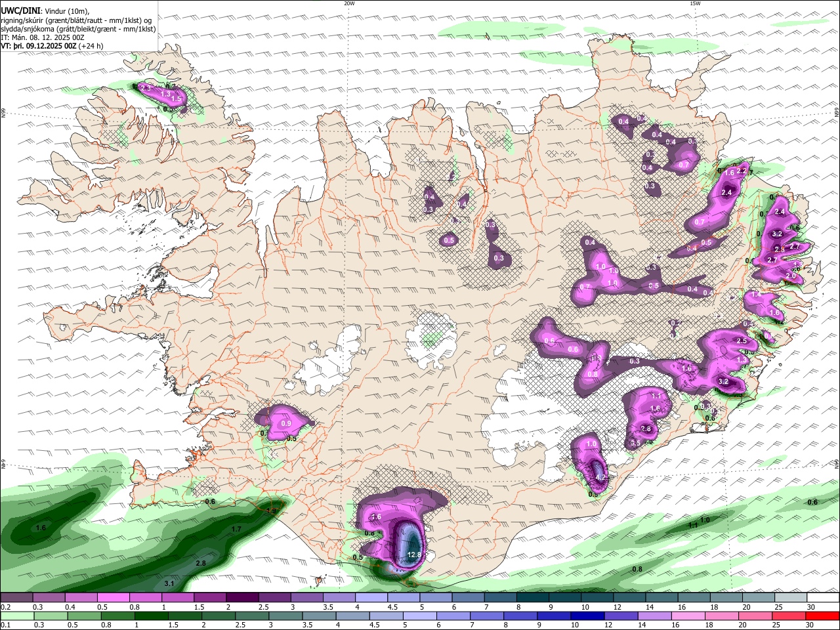Click the '2.0' value on the east coast
This screenshot has height=630, width=840.
(790, 276)
